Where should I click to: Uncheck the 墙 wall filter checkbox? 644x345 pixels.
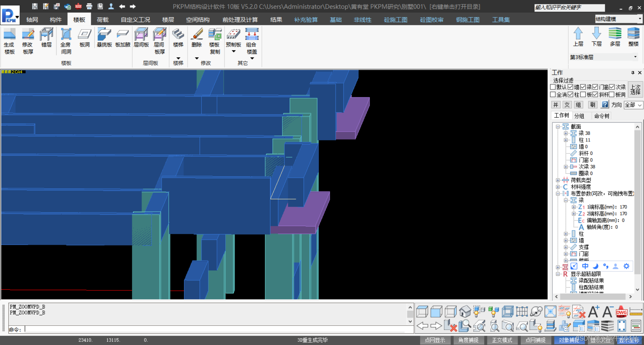(571, 87)
